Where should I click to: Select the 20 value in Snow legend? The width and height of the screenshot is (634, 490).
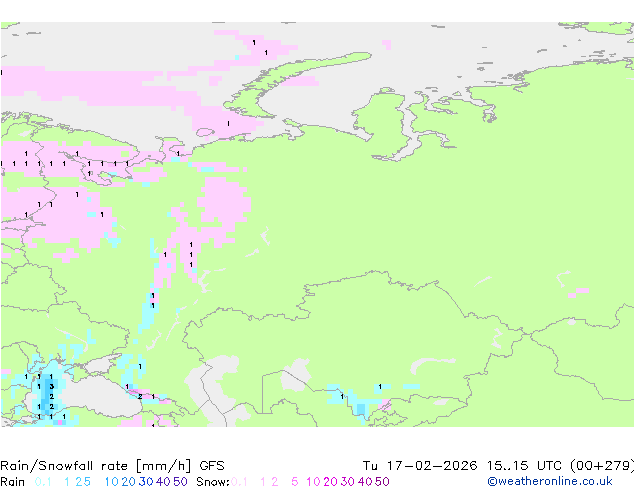(330, 482)
